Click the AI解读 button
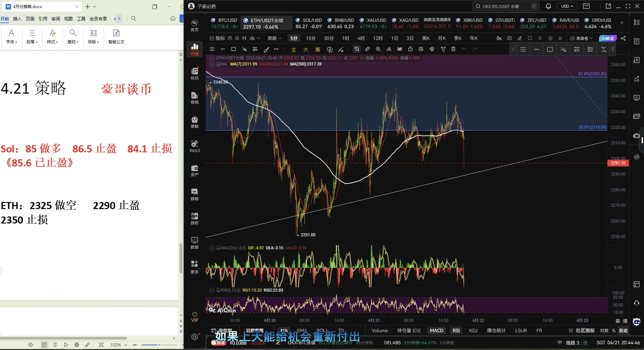 (608, 38)
